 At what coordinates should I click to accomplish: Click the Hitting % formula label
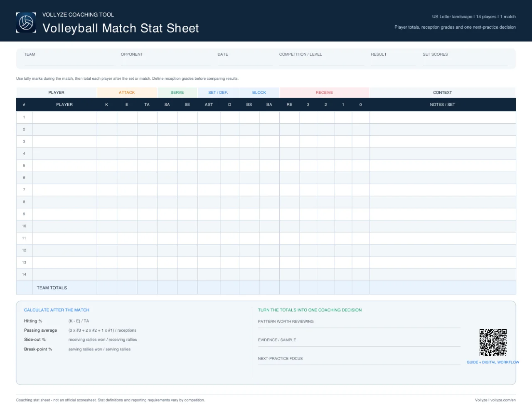pyautogui.click(x=33, y=321)
